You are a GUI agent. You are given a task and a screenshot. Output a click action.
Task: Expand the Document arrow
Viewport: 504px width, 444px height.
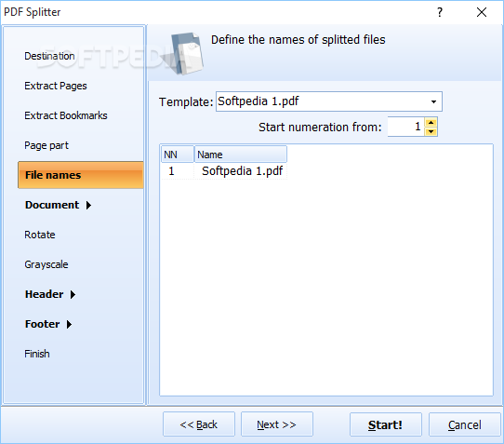click(88, 206)
